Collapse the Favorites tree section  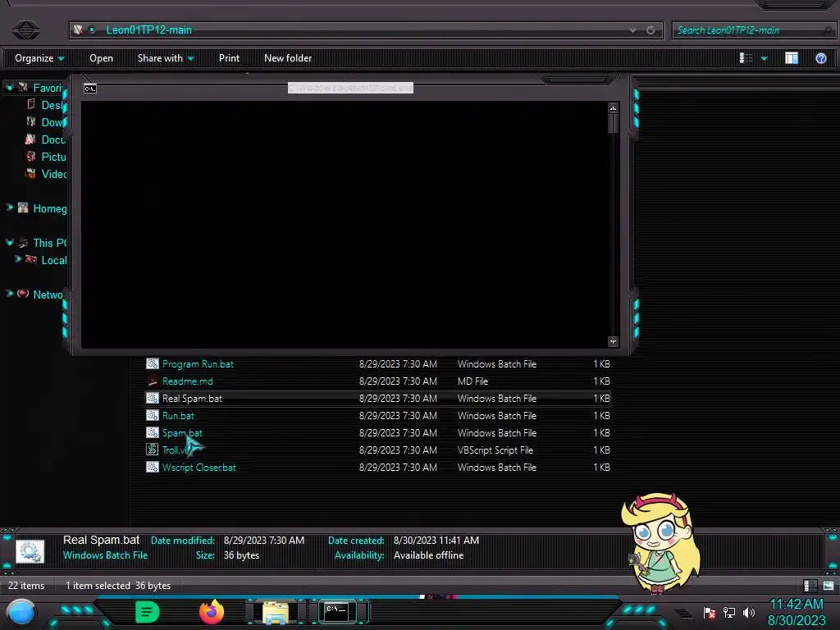click(9, 87)
